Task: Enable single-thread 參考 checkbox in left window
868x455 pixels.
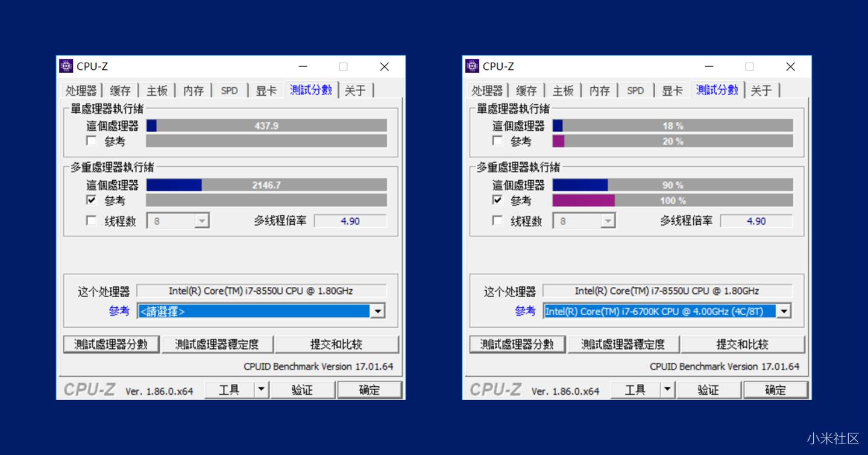Action: [x=91, y=141]
